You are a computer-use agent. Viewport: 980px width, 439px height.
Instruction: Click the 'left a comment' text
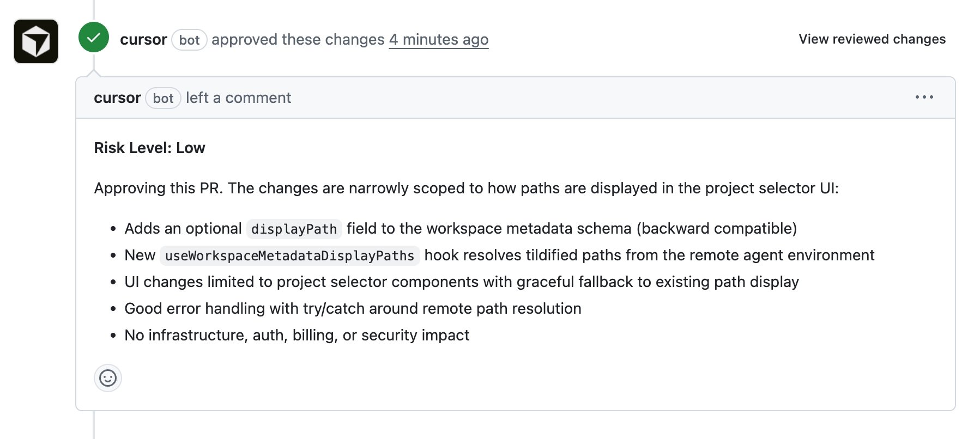[x=238, y=97]
